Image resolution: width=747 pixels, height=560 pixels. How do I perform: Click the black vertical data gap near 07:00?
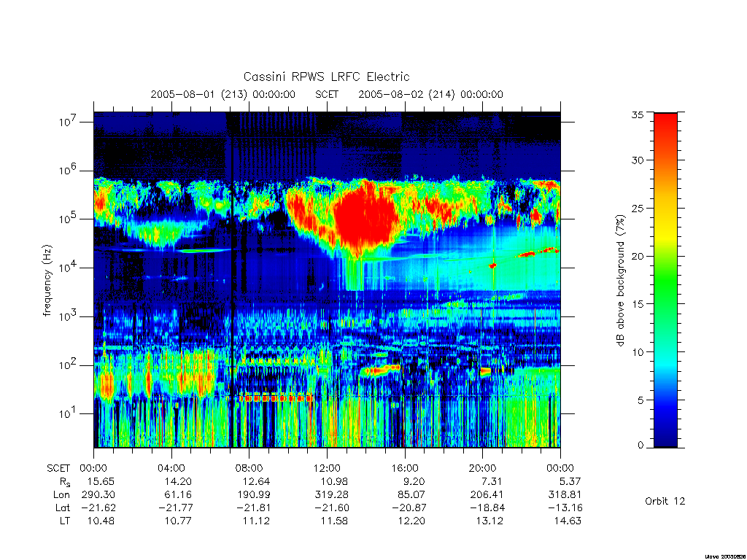(x=232, y=280)
